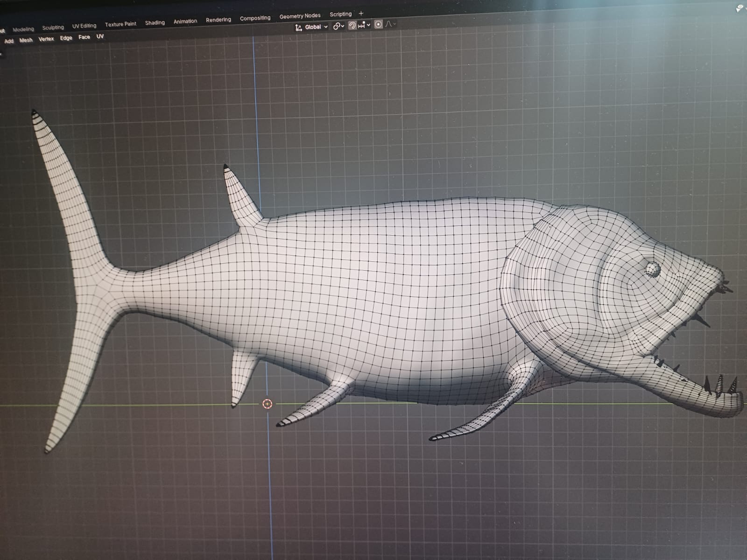Click the 3D cursor in the viewport
The height and width of the screenshot is (560, 747).
(x=267, y=404)
